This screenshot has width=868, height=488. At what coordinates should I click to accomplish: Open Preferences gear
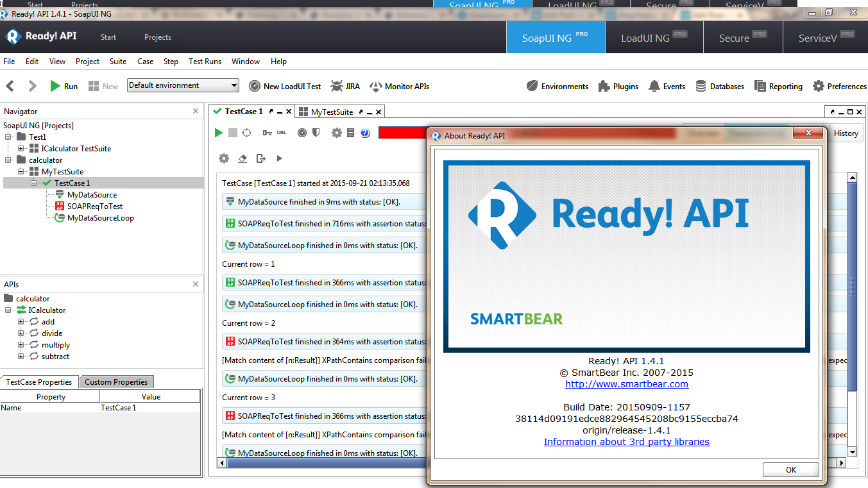(840, 86)
